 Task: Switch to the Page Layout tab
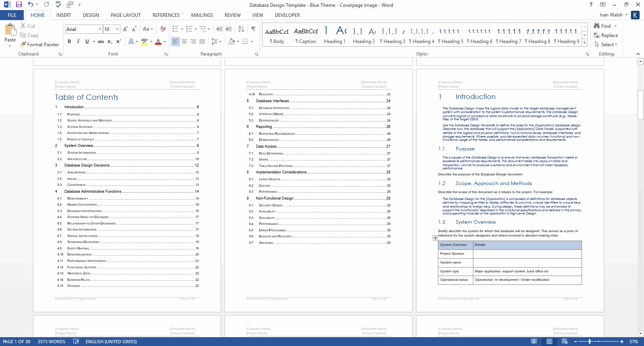click(126, 15)
